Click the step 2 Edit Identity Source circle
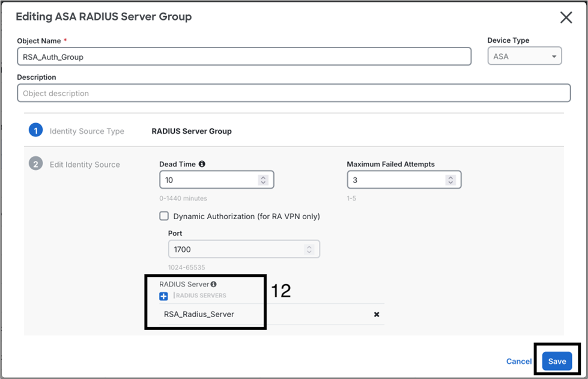The height and width of the screenshot is (379, 588). pyautogui.click(x=35, y=164)
